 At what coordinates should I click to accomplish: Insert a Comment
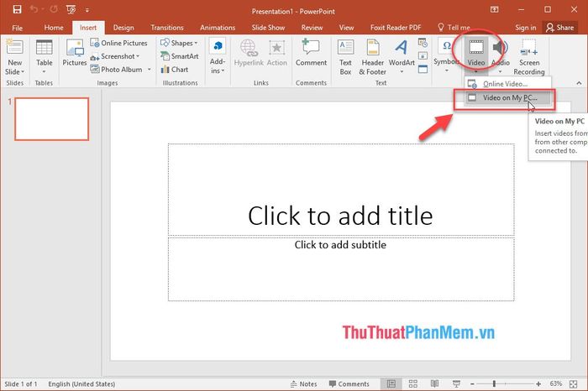[311, 53]
